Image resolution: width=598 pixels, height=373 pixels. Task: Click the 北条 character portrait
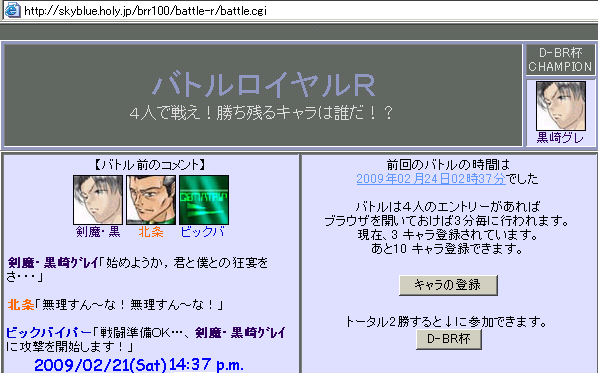tap(151, 200)
